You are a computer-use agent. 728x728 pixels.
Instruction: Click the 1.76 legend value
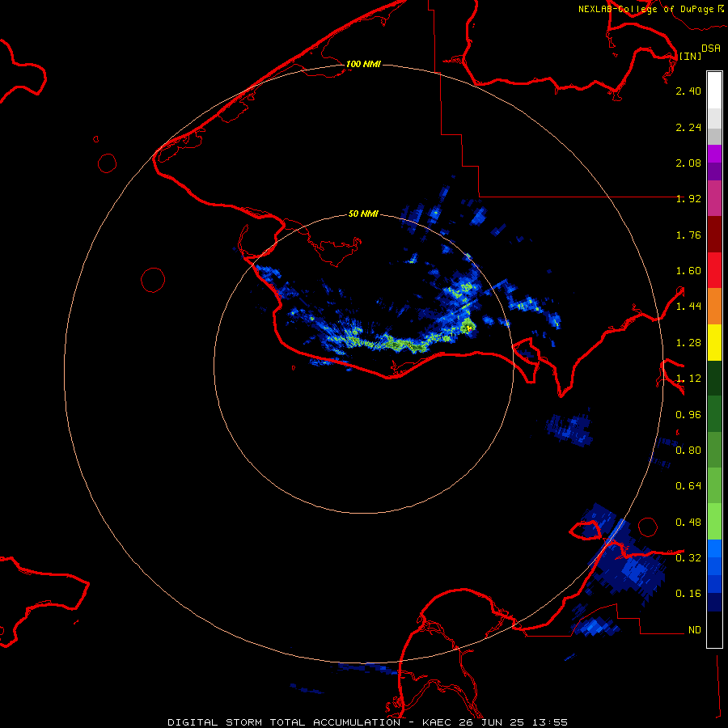pos(688,235)
